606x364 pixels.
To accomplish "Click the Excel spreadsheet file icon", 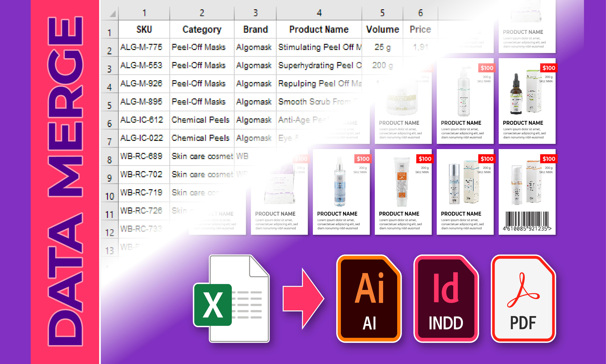I will coord(232,299).
